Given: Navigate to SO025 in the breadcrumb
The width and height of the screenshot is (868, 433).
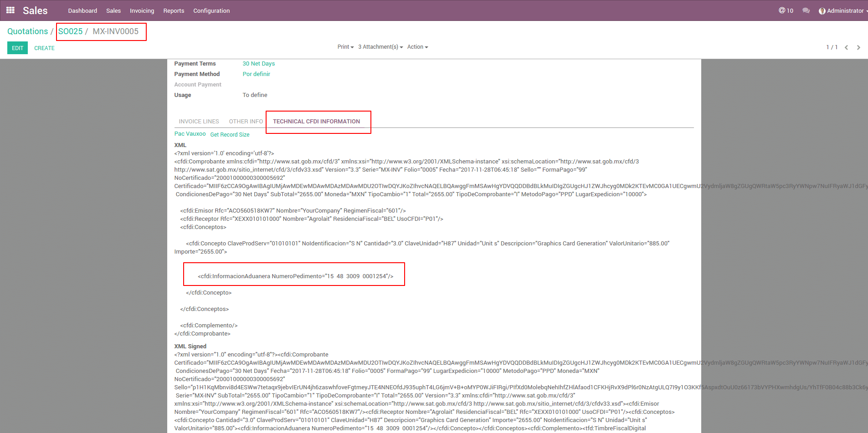Looking at the screenshot, I should pos(70,31).
